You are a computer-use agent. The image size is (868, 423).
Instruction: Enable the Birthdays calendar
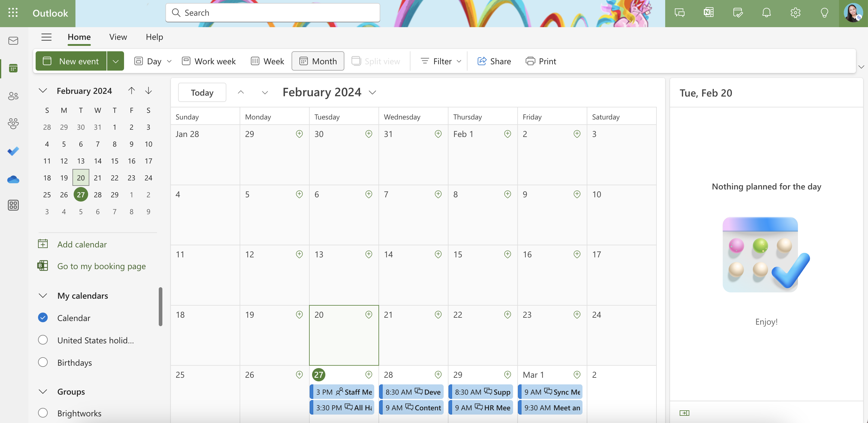[43, 362]
